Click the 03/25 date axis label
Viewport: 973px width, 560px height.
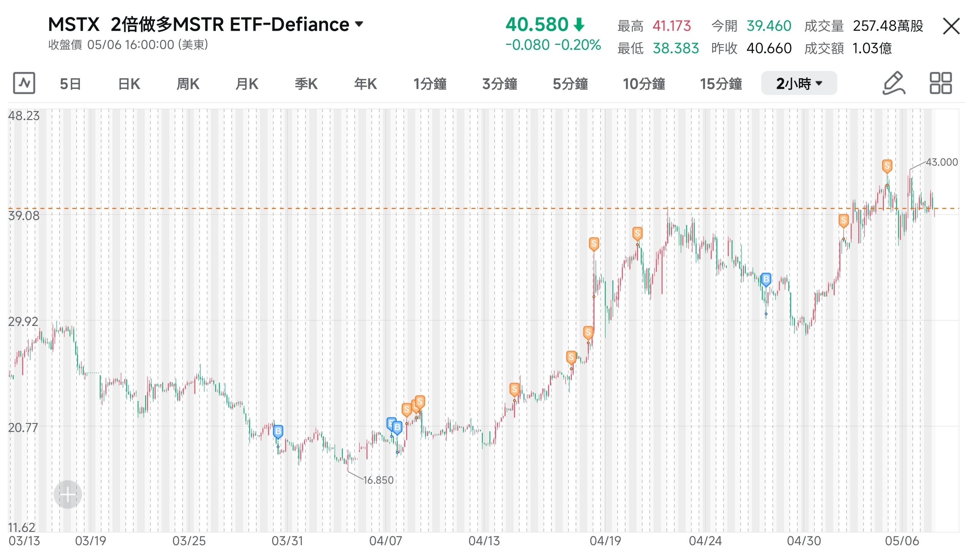point(189,541)
